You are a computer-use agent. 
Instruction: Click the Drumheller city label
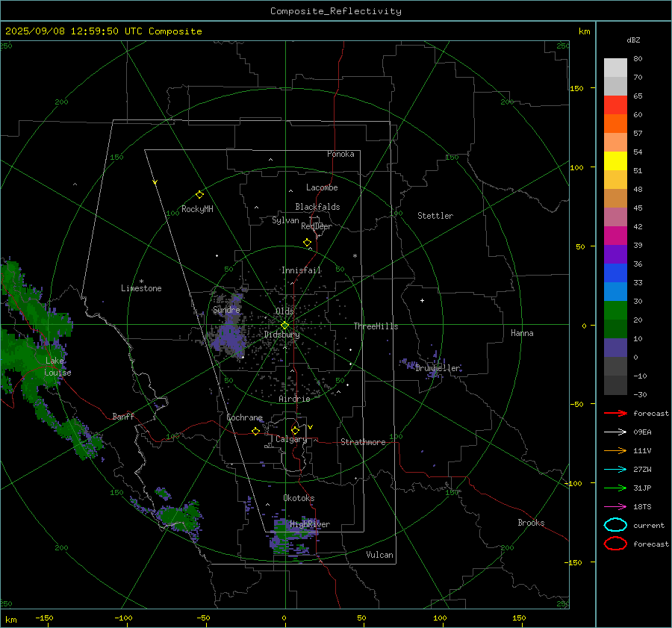[438, 368]
